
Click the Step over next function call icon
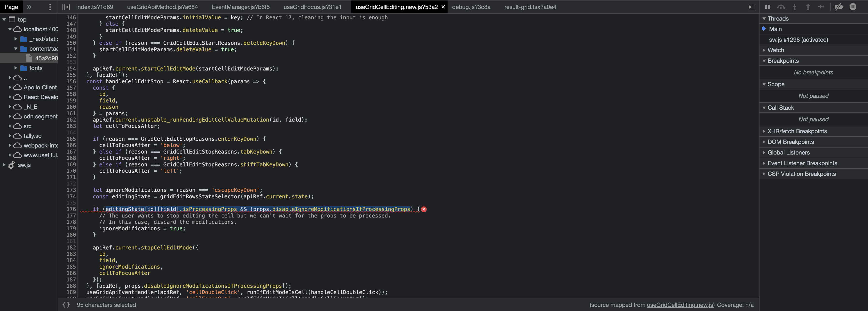781,6
